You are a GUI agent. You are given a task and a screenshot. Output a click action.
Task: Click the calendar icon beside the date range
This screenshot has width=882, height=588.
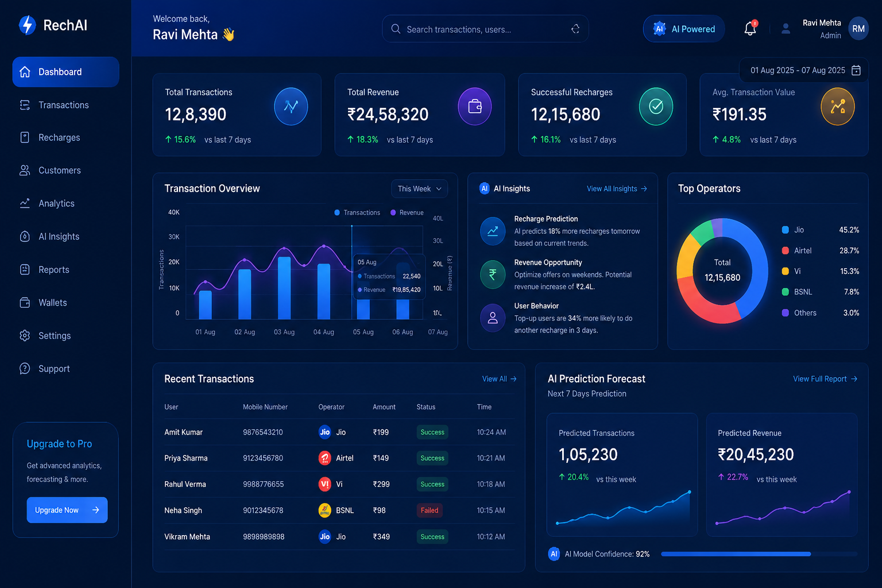(x=856, y=70)
